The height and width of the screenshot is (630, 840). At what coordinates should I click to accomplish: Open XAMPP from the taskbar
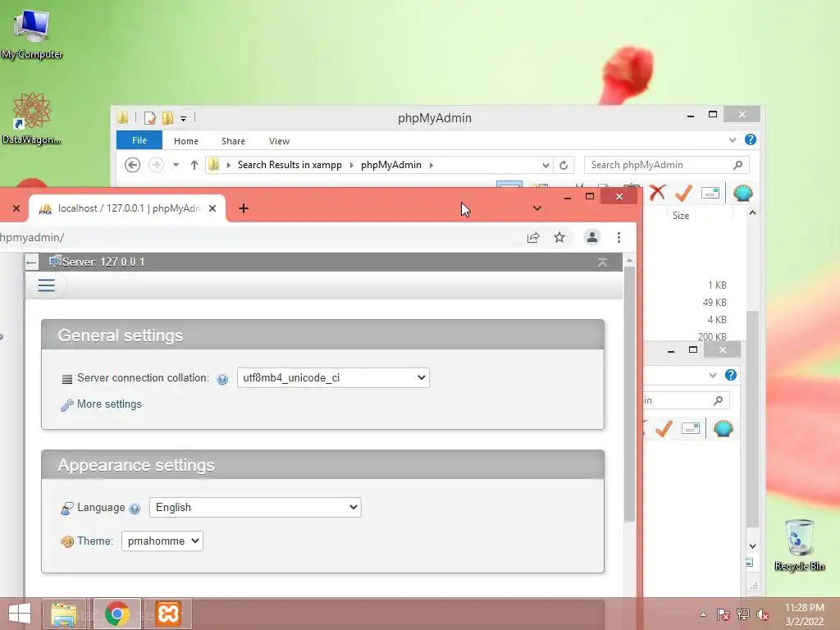(x=167, y=614)
